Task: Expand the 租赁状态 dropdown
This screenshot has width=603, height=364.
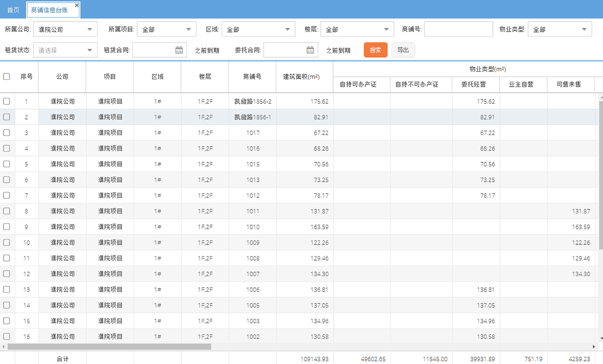Action: (65, 50)
